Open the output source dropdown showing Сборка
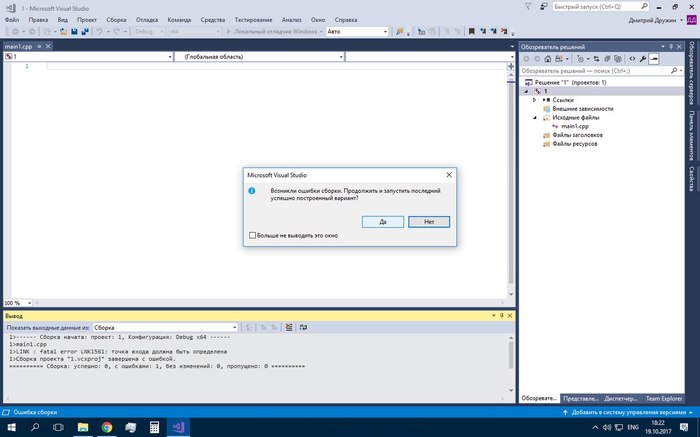This screenshot has width=700, height=437. click(x=165, y=327)
